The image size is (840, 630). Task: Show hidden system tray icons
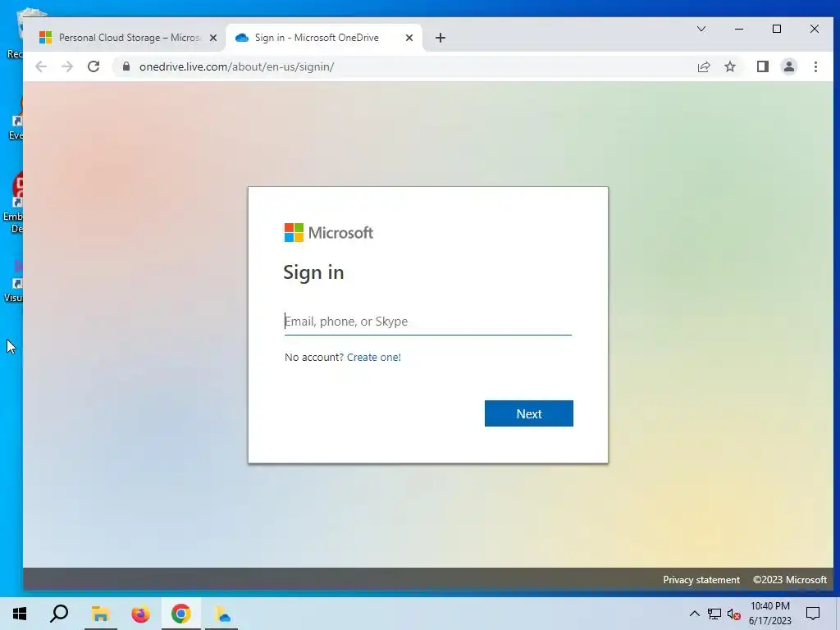click(x=694, y=614)
